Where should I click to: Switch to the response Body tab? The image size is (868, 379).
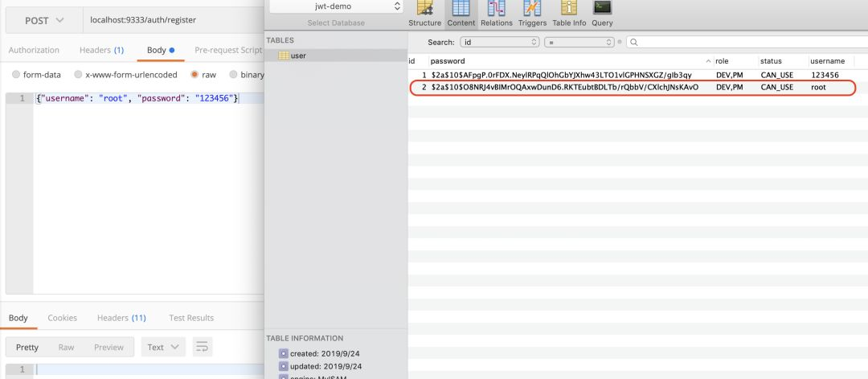18,318
